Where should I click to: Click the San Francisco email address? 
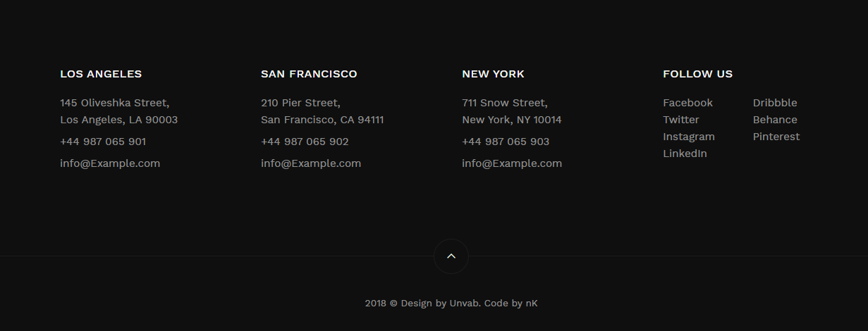(x=311, y=163)
